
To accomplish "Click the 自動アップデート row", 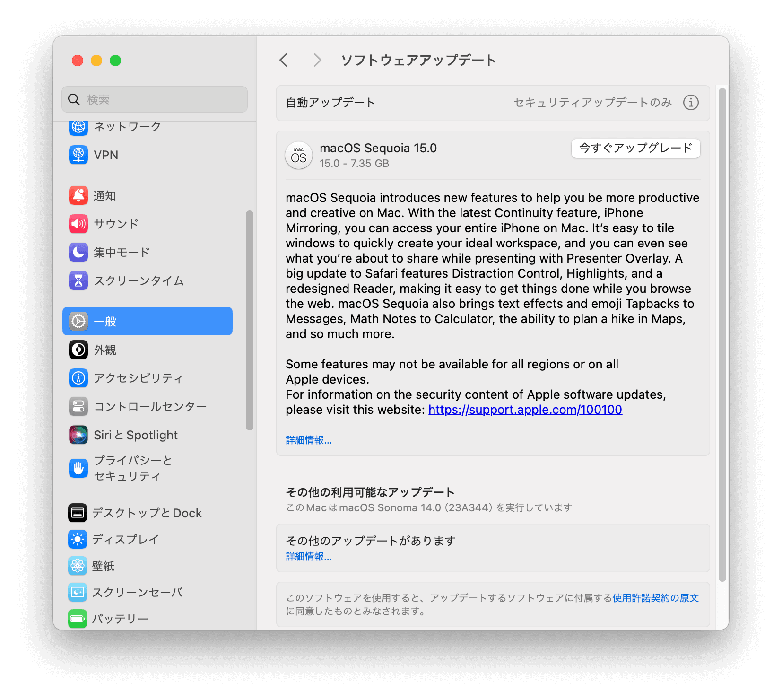I will tap(493, 103).
